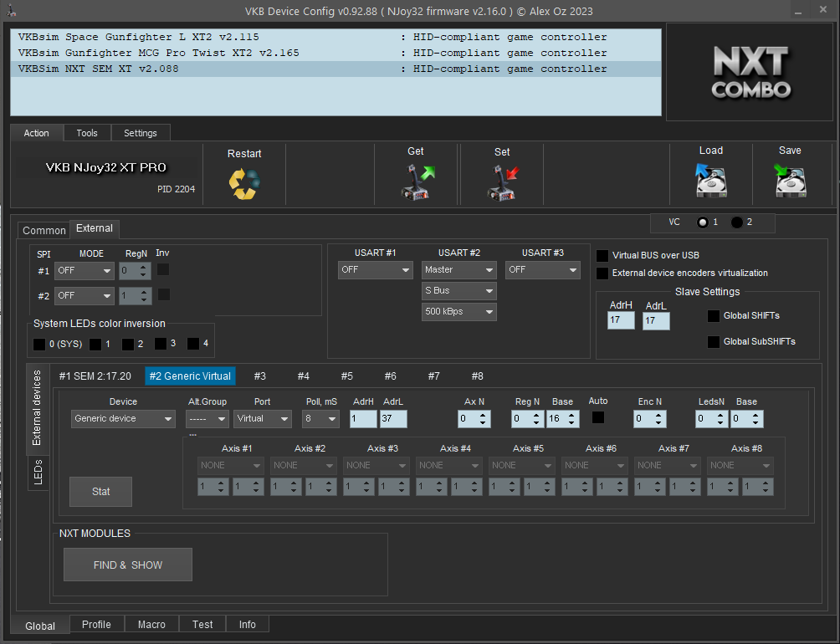Toggle SPI #2 Inv checkbox
Viewport: 840px width, 644px height.
point(163,294)
